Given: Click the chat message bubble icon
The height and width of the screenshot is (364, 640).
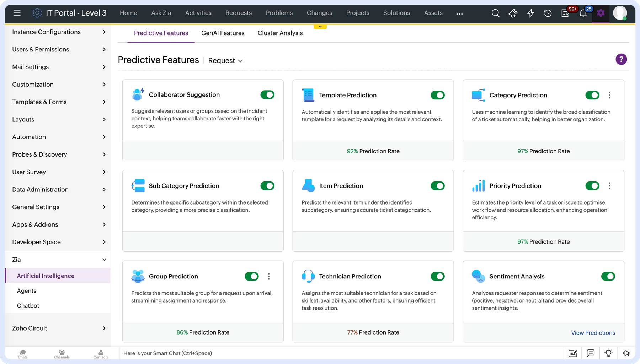Looking at the screenshot, I should point(591,353).
